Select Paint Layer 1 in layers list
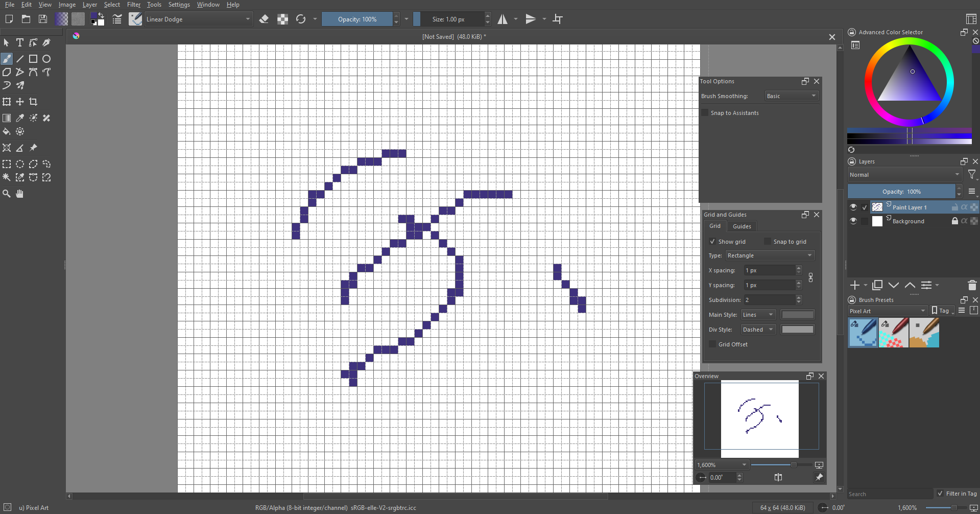The height and width of the screenshot is (514, 980). click(909, 207)
